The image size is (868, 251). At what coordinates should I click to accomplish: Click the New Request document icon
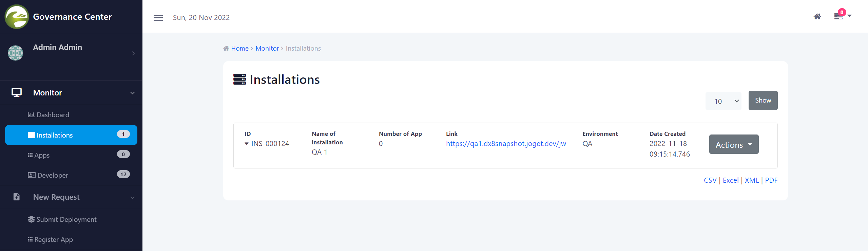17,197
